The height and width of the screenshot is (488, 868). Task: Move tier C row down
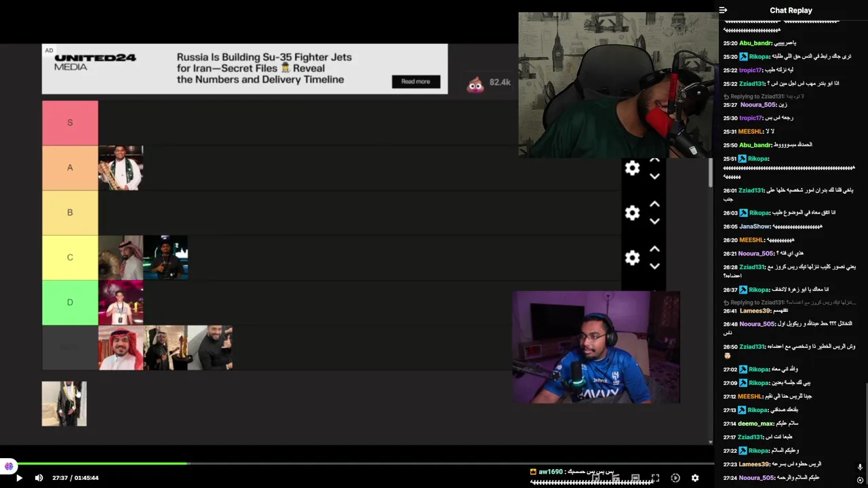point(654,266)
